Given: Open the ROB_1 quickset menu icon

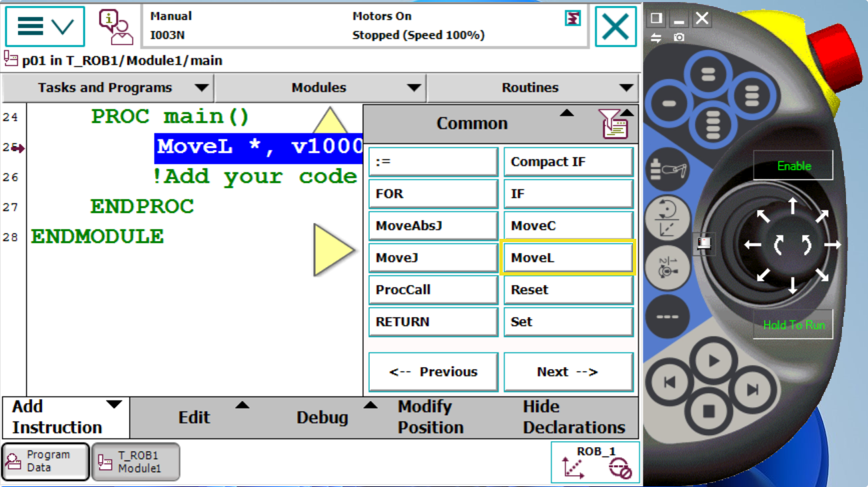Looking at the screenshot, I should 595,462.
